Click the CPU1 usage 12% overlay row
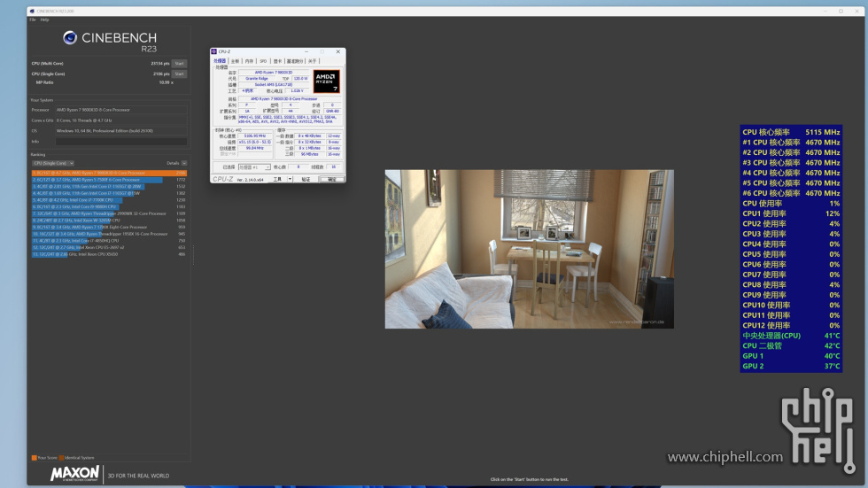The image size is (868, 488). click(791, 213)
